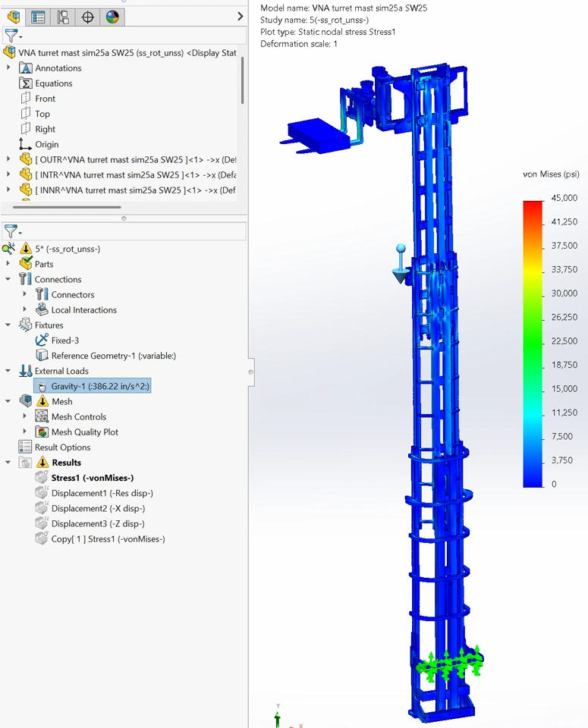
Task: Click the Equations sigma icon
Action: (26, 83)
